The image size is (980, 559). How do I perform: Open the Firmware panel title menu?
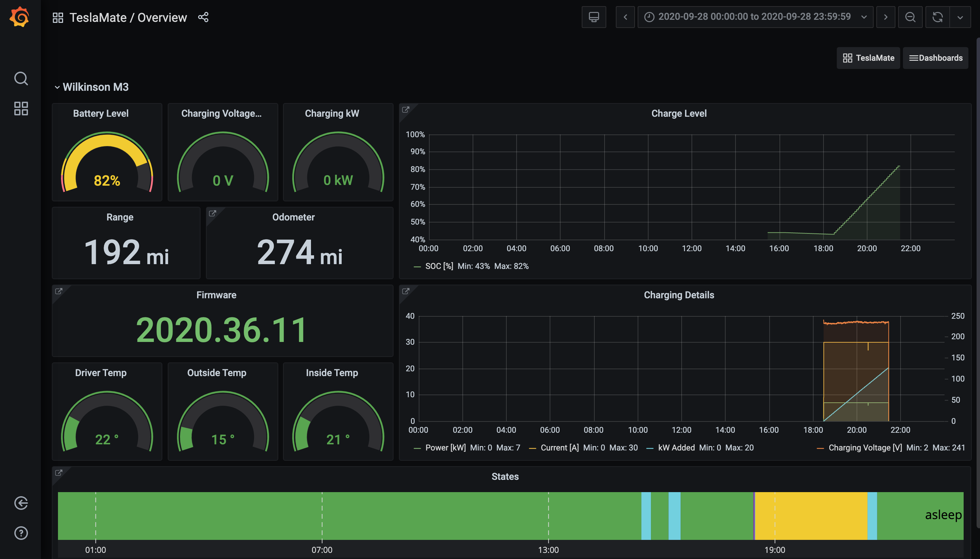pos(216,295)
